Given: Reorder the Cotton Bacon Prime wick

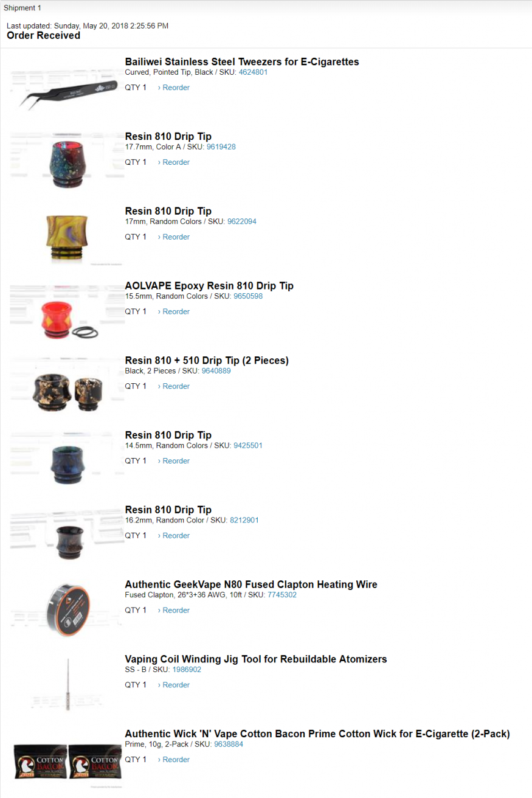Looking at the screenshot, I should click(174, 760).
